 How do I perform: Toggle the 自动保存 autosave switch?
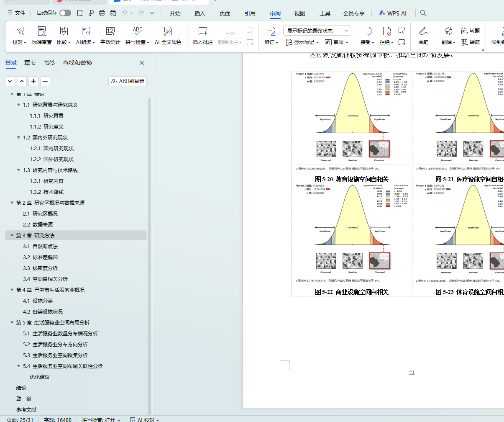[65, 13]
